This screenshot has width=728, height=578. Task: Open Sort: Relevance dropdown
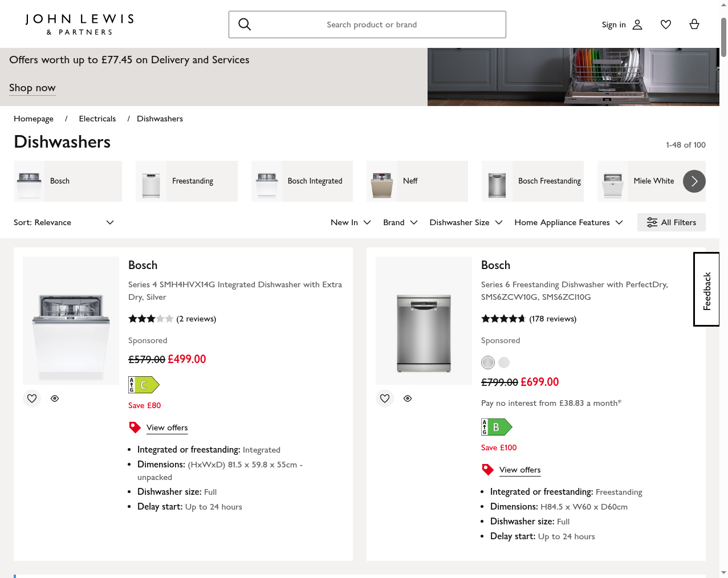[64, 222]
